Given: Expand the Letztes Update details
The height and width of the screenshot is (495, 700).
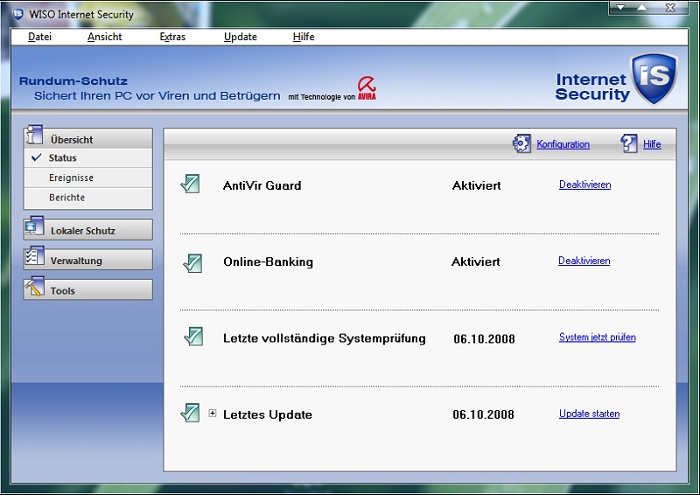Looking at the screenshot, I should (213, 414).
